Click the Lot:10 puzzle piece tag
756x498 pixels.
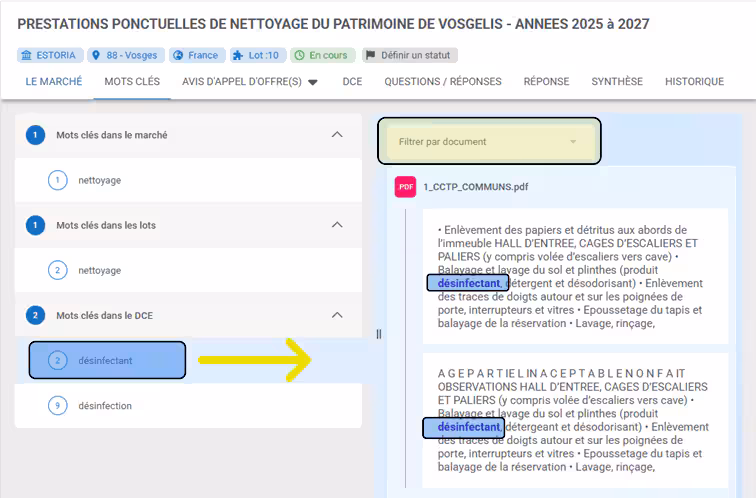[258, 56]
